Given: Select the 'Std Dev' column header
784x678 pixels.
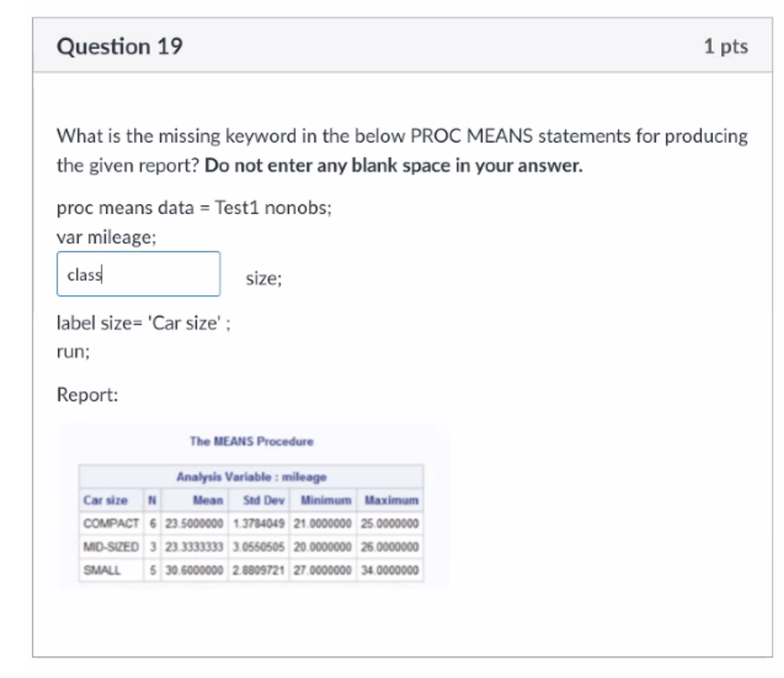Looking at the screenshot, I should click(261, 500).
